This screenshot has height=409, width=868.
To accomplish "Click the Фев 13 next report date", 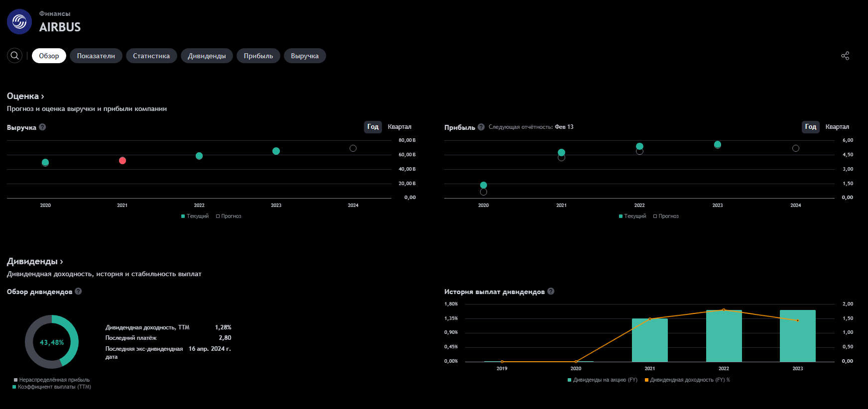I will point(564,127).
